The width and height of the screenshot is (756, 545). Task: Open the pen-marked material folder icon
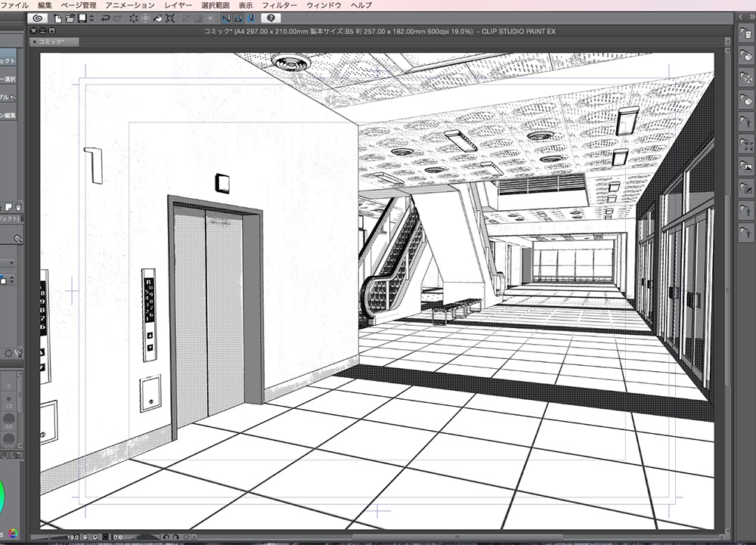746,188
